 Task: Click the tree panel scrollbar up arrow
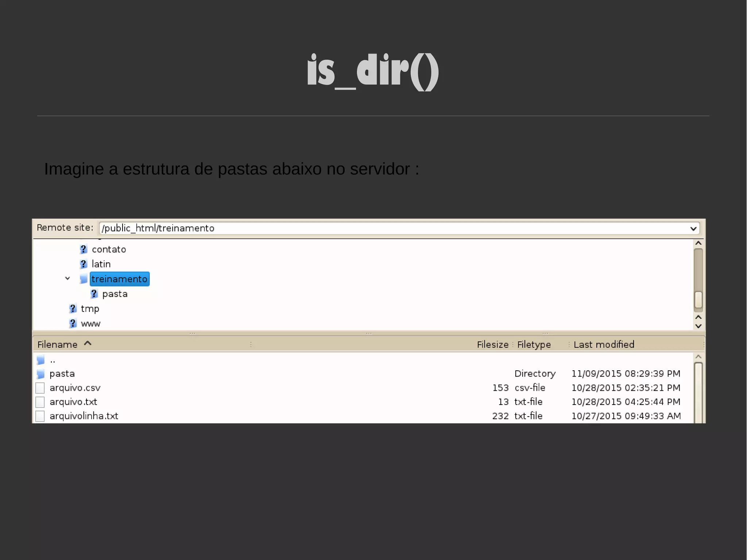click(698, 243)
